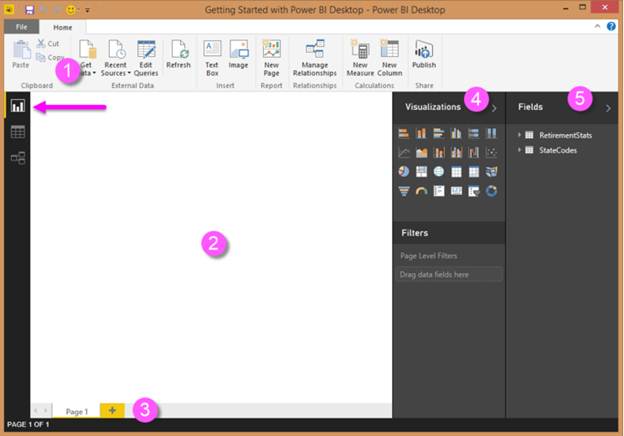Select the filled map visualization

coord(491,171)
